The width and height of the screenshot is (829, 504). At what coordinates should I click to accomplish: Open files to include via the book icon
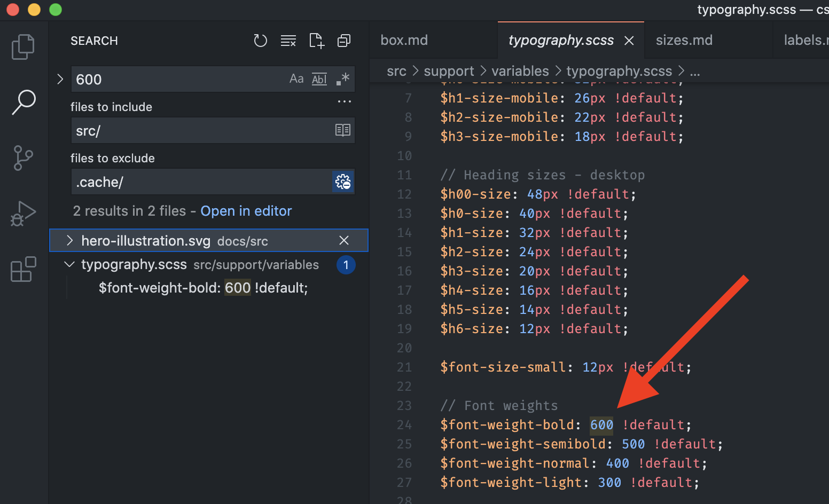coord(343,130)
